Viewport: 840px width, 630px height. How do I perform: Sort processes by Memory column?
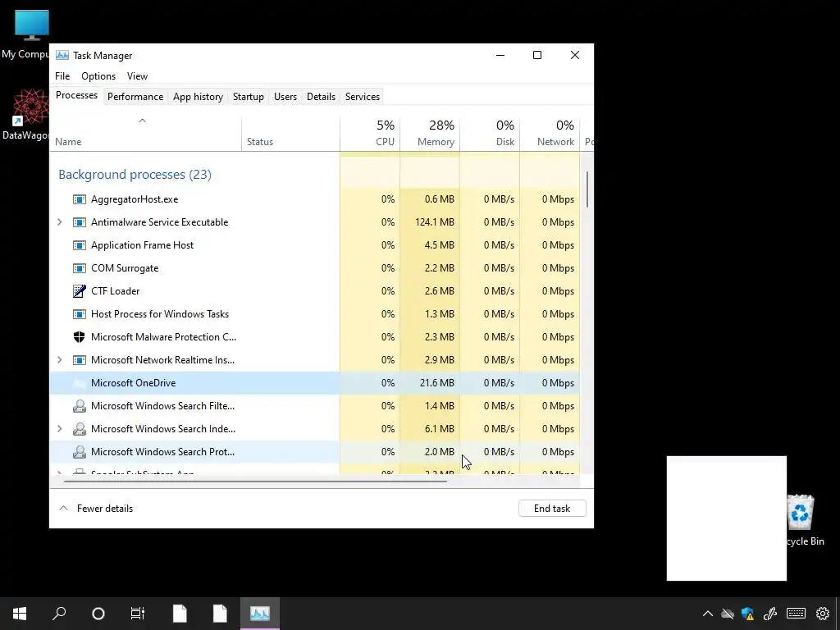(x=430, y=134)
